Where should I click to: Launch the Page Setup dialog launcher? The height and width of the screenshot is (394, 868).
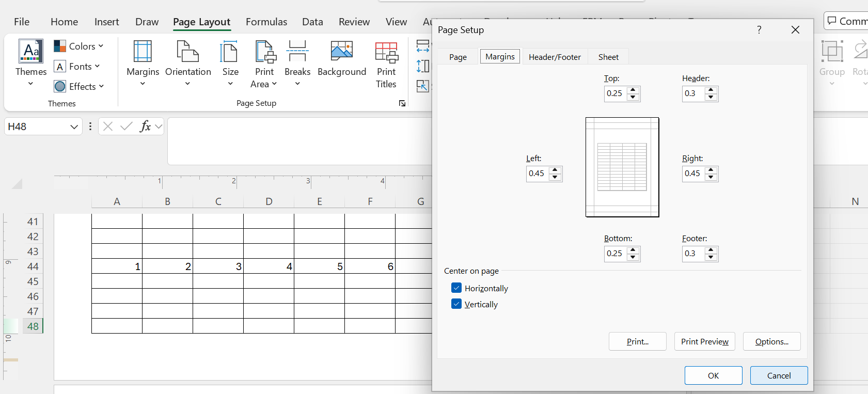(x=402, y=103)
